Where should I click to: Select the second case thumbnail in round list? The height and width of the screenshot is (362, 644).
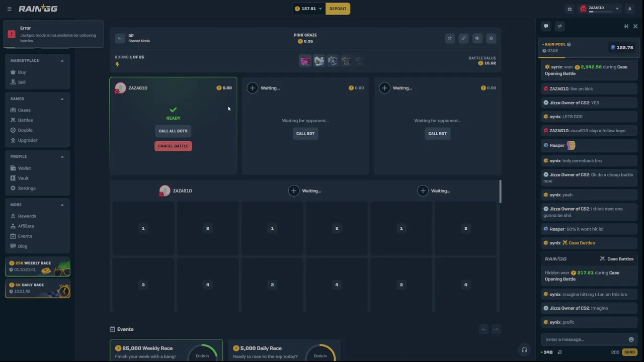pos(319,61)
